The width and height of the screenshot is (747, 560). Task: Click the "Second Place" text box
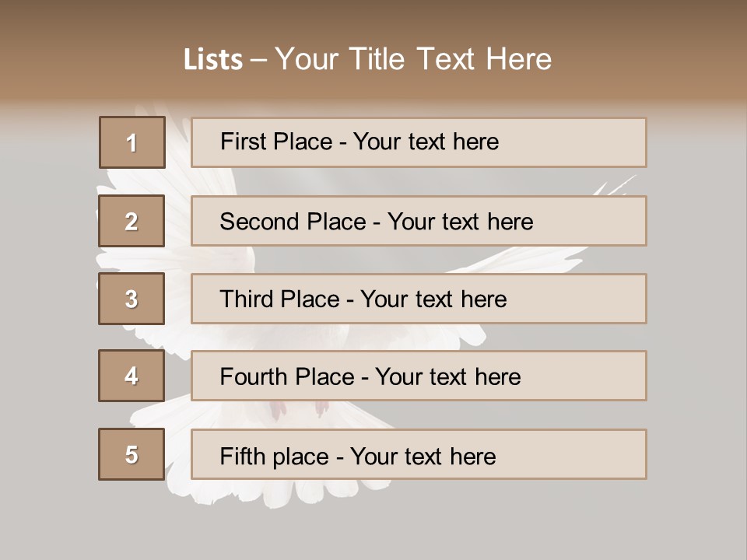point(419,221)
